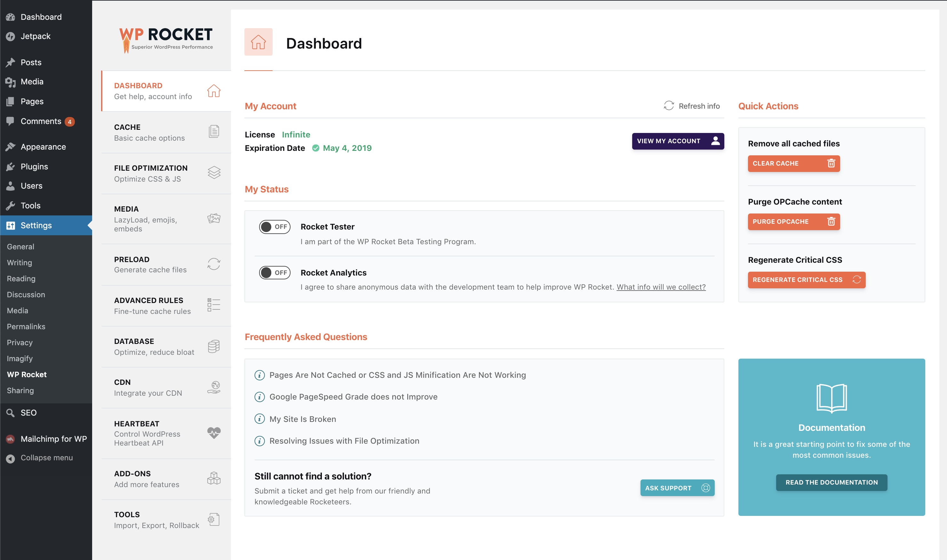The height and width of the screenshot is (560, 947).
Task: Enable the Rocket Tester toggle
Action: (275, 227)
